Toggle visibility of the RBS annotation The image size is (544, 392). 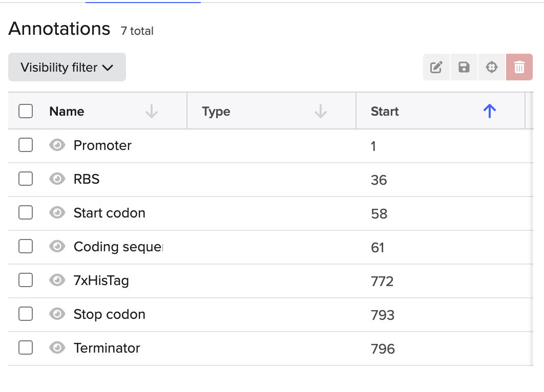click(57, 179)
